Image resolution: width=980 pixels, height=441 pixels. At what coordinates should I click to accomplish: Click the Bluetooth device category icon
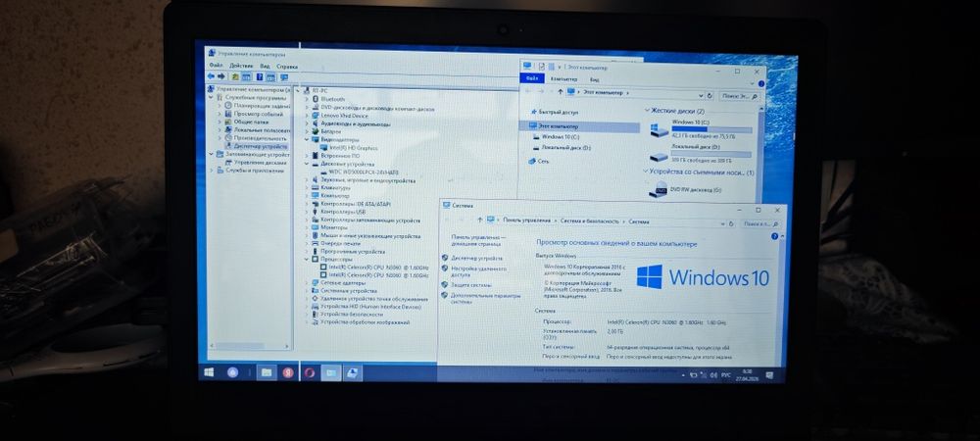coord(316,99)
